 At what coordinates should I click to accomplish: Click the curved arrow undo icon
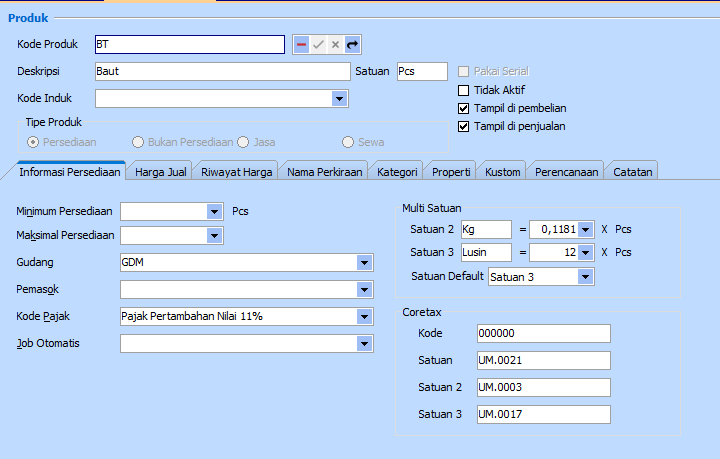pyautogui.click(x=352, y=45)
